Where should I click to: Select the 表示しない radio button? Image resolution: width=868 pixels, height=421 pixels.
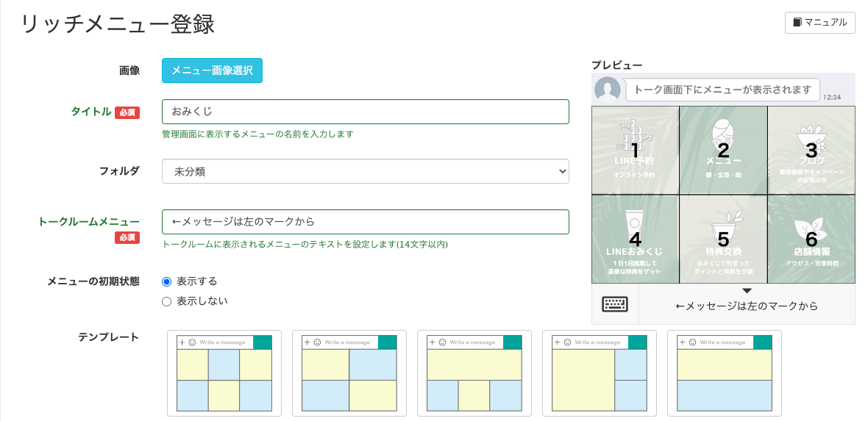click(x=167, y=301)
